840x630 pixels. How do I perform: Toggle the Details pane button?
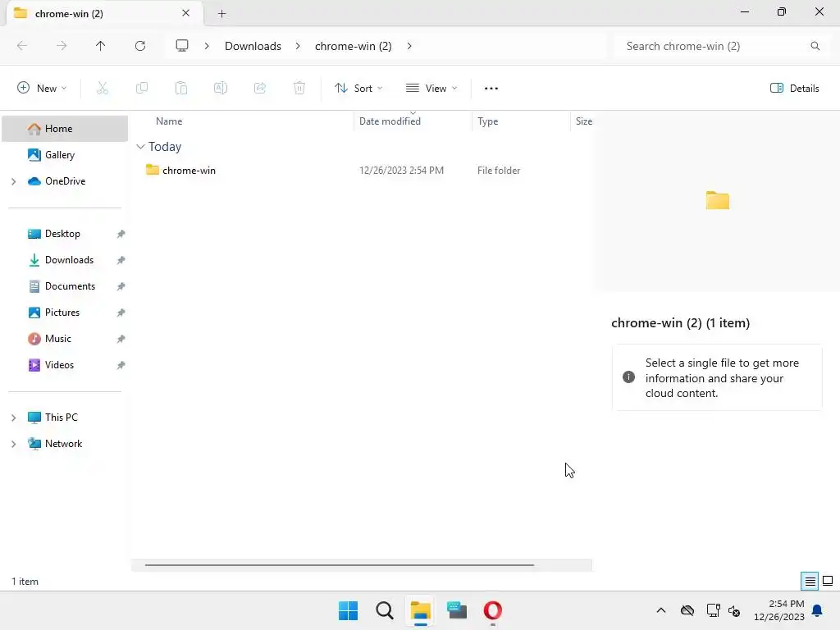794,89
